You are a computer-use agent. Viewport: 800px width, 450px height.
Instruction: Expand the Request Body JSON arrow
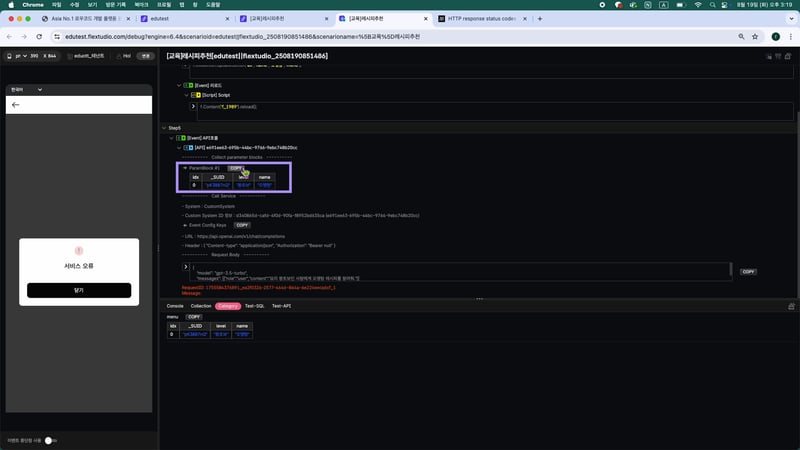186,267
